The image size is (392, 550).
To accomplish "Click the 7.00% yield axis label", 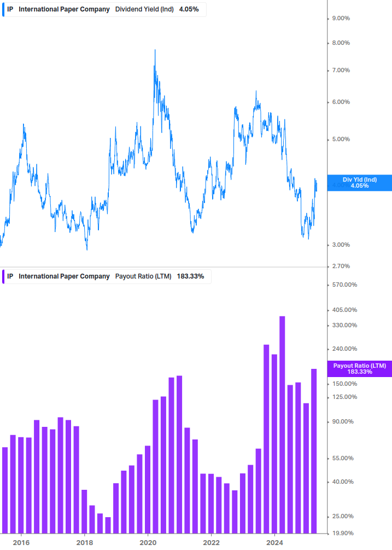I will tap(341, 70).
